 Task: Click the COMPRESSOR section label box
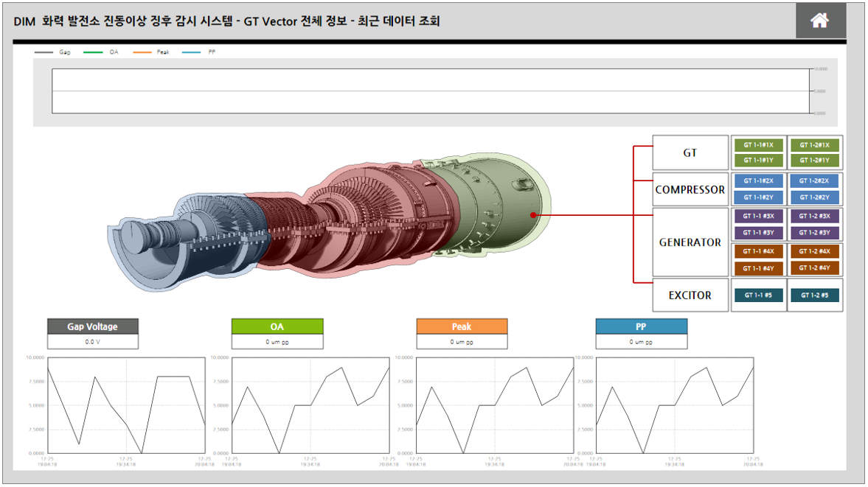pos(690,189)
